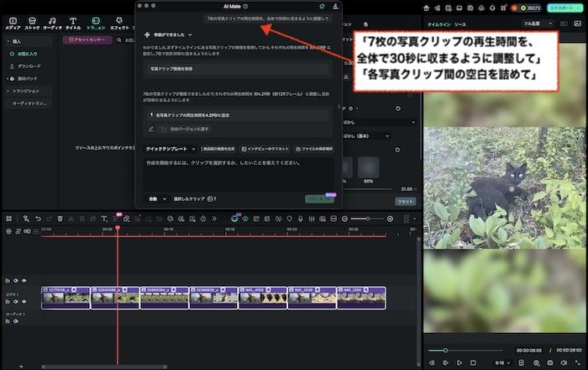588x370 pixels.
Task: Click the playhead marker on the timeline ruler
Action: click(118, 228)
